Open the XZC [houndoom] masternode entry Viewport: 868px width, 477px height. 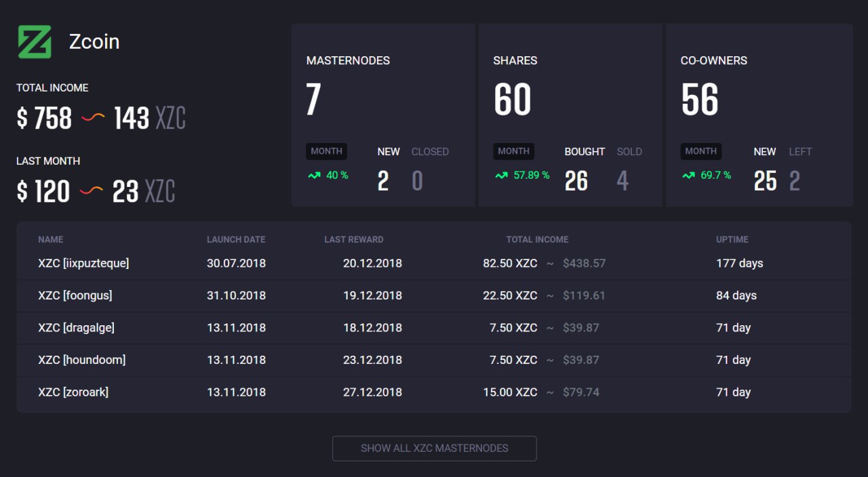pos(82,360)
